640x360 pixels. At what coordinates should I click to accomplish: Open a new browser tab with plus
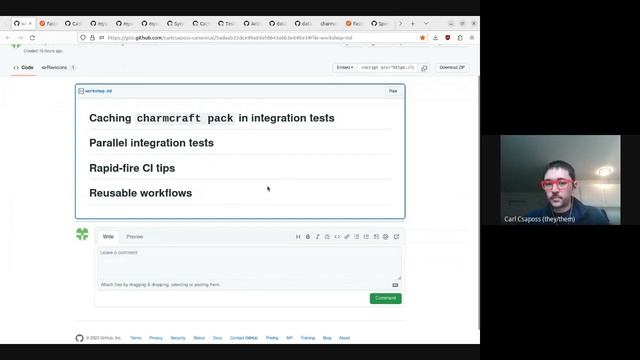pyautogui.click(x=413, y=24)
